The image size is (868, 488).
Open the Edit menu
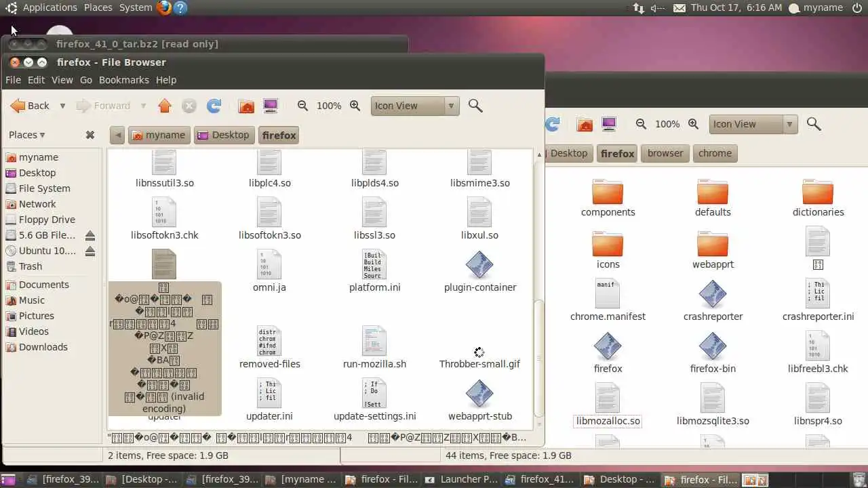(36, 80)
